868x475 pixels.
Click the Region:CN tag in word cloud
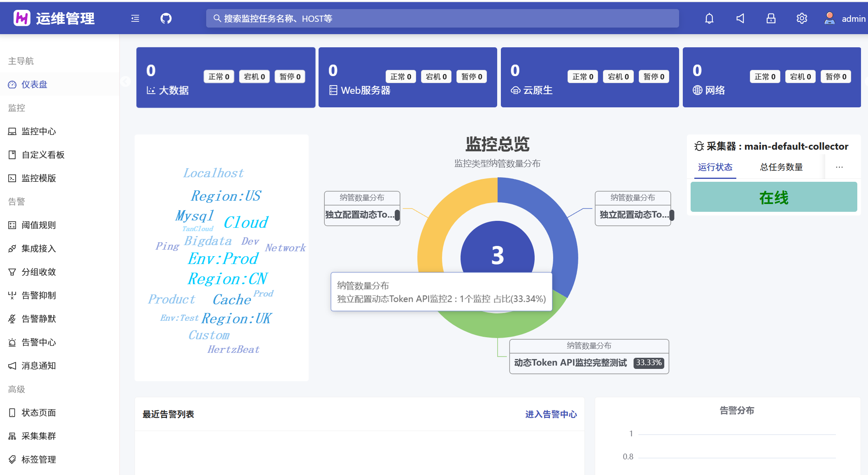(x=228, y=279)
